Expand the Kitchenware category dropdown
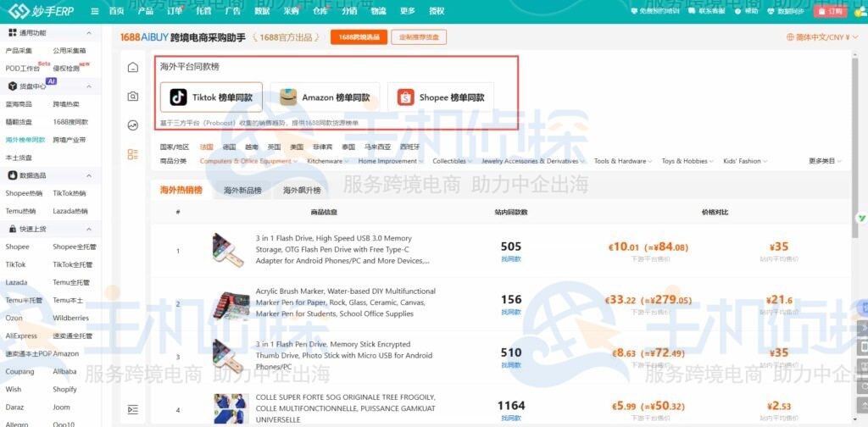 328,161
